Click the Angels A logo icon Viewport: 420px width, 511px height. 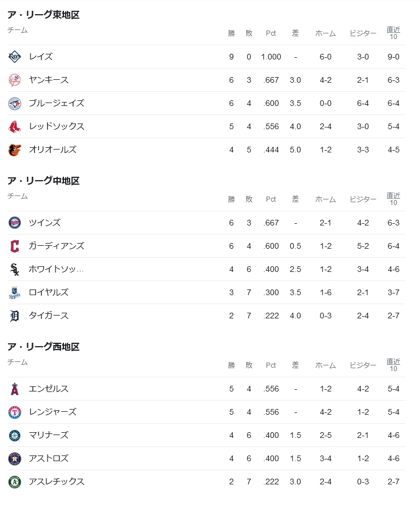pyautogui.click(x=14, y=389)
